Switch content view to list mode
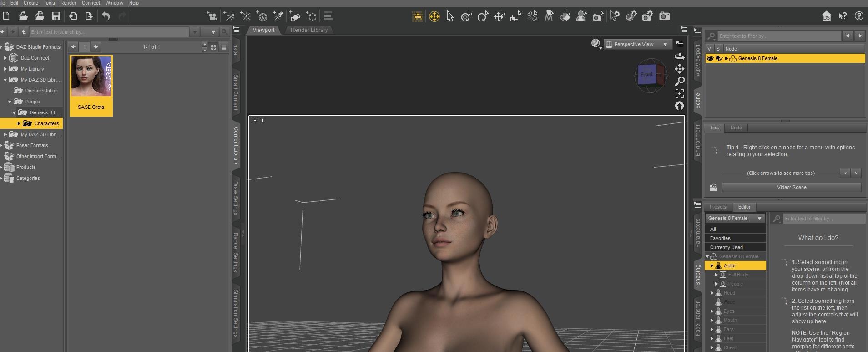Viewport: 868px width, 352px height. [223, 47]
